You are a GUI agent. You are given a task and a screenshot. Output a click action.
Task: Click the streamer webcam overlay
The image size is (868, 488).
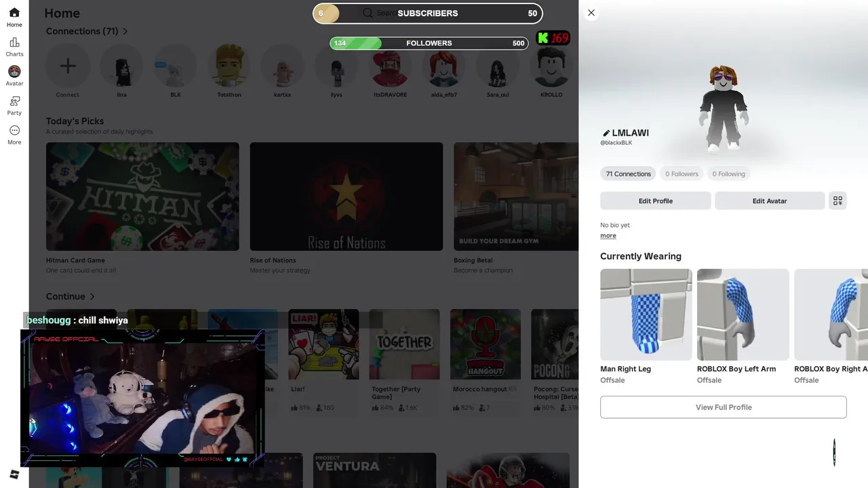click(x=142, y=399)
